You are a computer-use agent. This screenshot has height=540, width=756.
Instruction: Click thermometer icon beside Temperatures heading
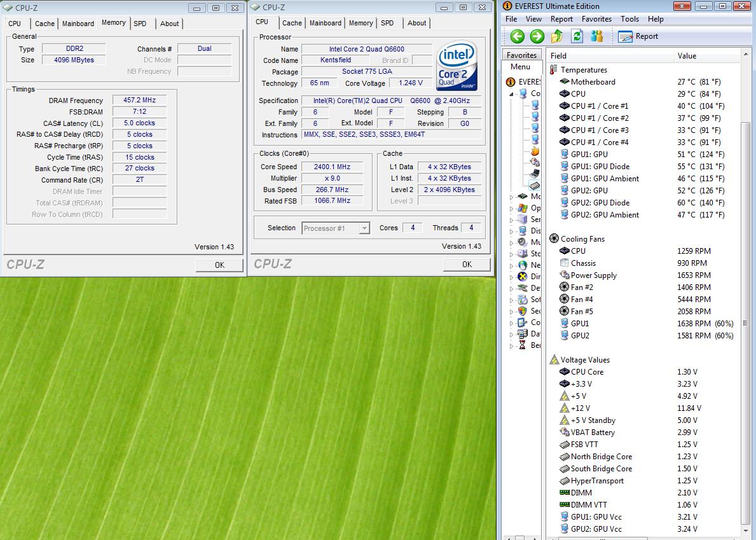pyautogui.click(x=554, y=70)
